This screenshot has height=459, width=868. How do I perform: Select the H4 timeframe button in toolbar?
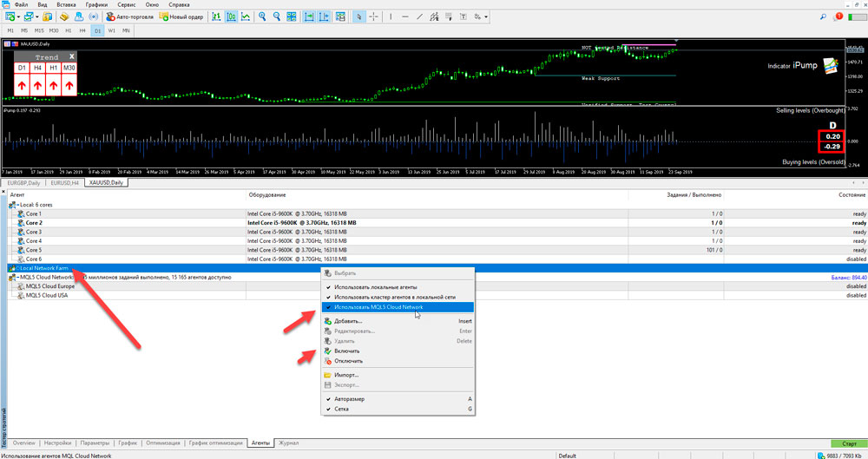(82, 31)
